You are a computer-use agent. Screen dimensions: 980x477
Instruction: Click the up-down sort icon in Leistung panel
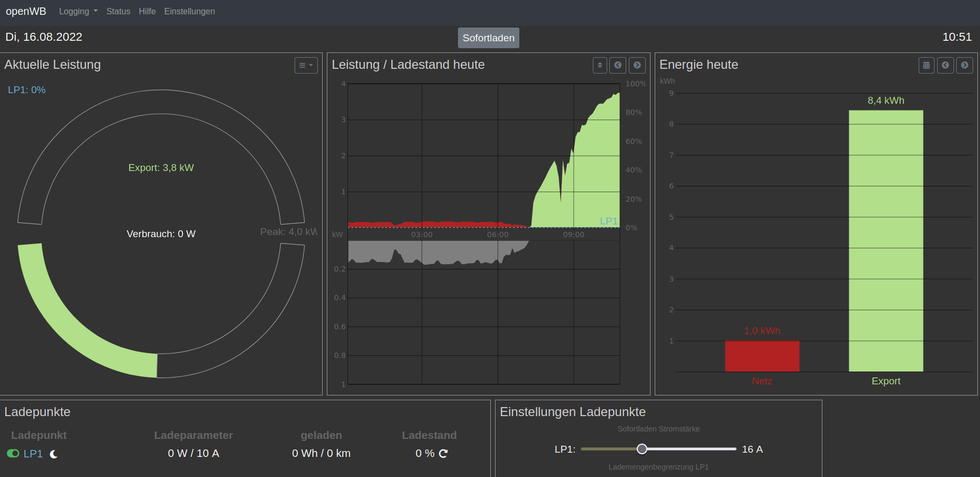tap(600, 65)
